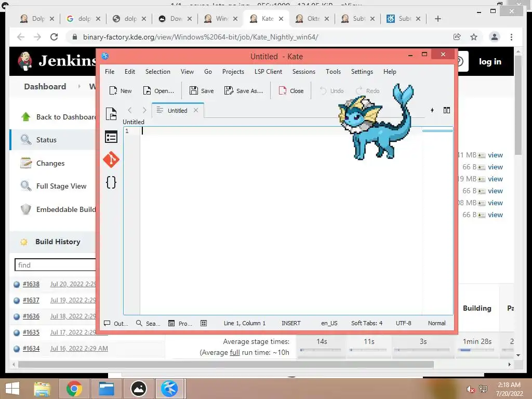Click the Undo toolbar button in Kate

(331, 90)
